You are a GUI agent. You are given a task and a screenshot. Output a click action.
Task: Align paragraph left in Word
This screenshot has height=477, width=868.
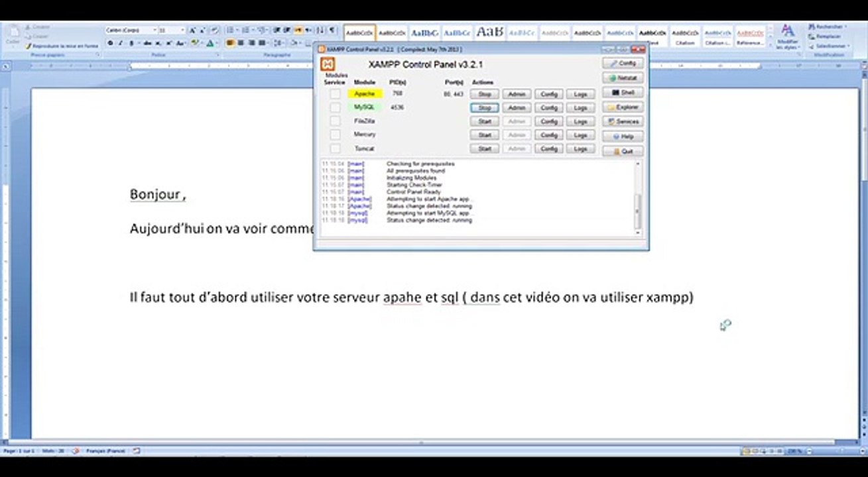(230, 43)
